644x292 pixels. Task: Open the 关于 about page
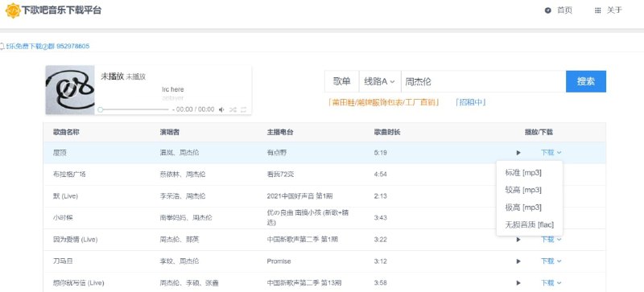[609, 10]
